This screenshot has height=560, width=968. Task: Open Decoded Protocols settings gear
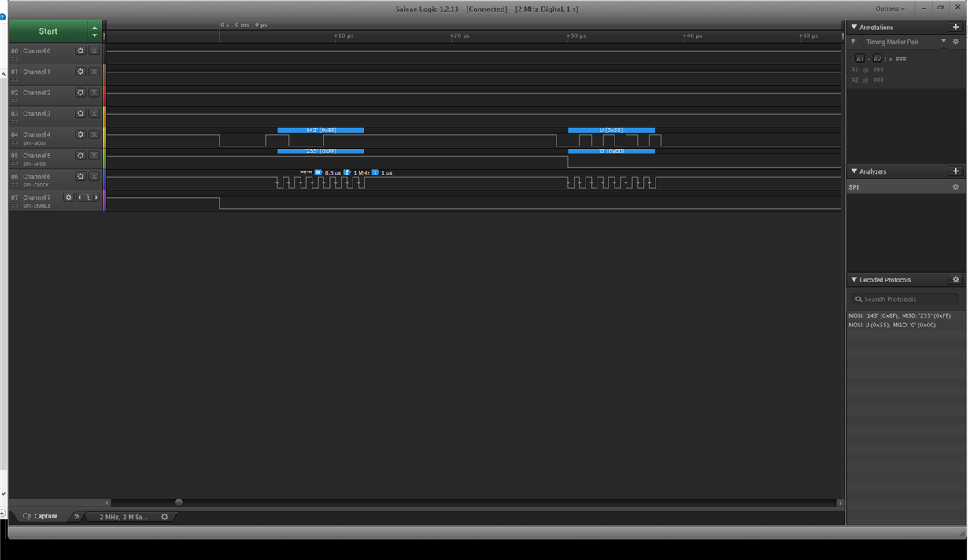click(955, 279)
